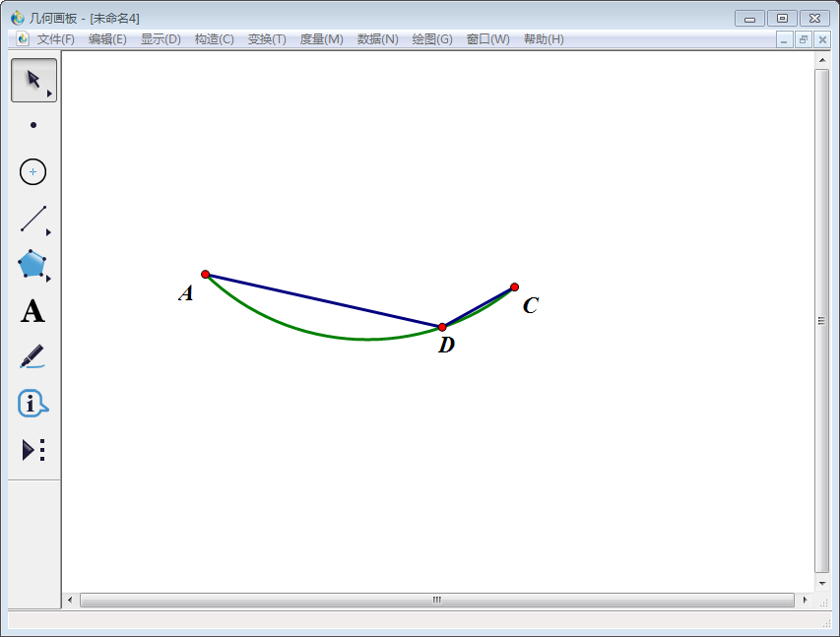Click the vertical scrollbar up arrow

[822, 60]
